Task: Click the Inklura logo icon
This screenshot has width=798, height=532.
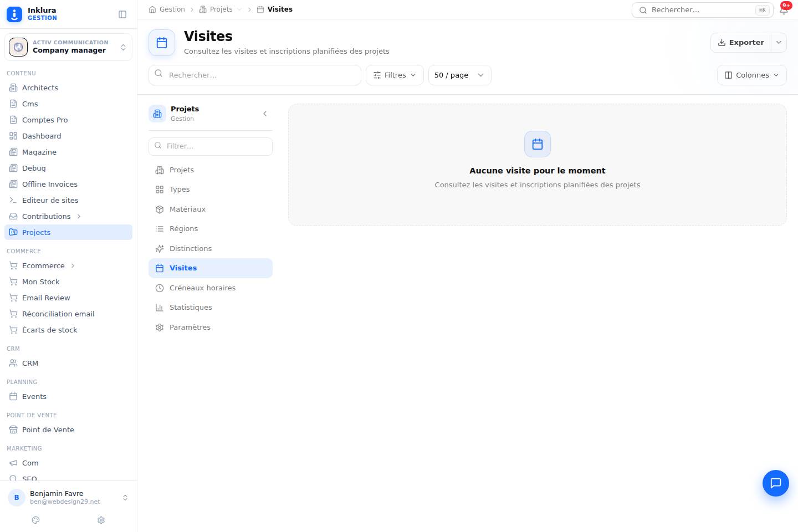Action: point(14,14)
